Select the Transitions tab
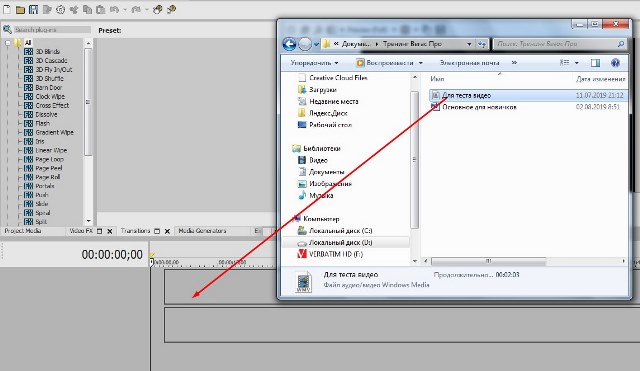640x371 pixels. (x=136, y=231)
